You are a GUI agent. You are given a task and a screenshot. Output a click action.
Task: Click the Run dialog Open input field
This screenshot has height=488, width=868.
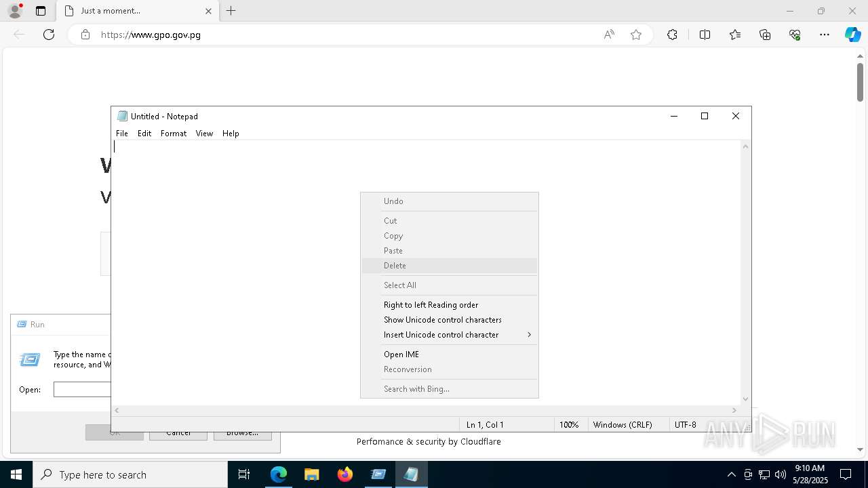pos(82,390)
